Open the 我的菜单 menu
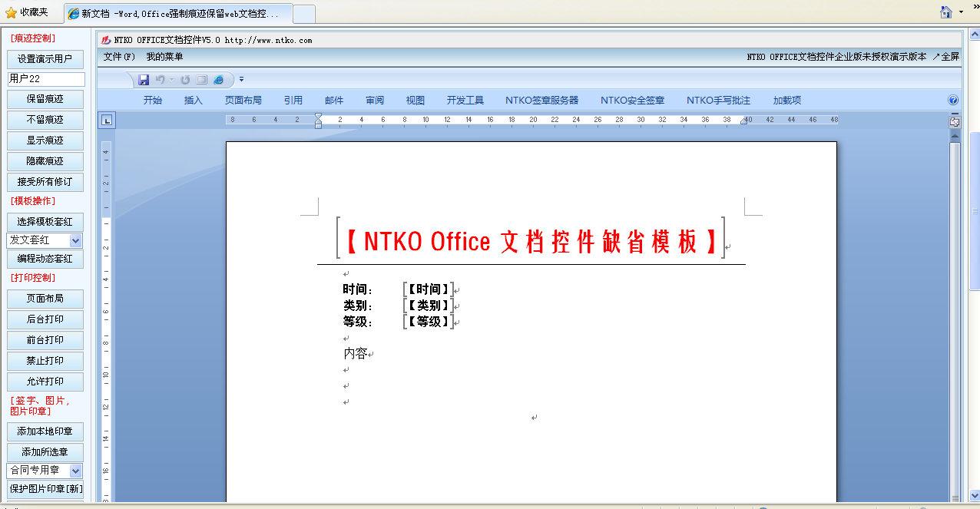 (164, 57)
